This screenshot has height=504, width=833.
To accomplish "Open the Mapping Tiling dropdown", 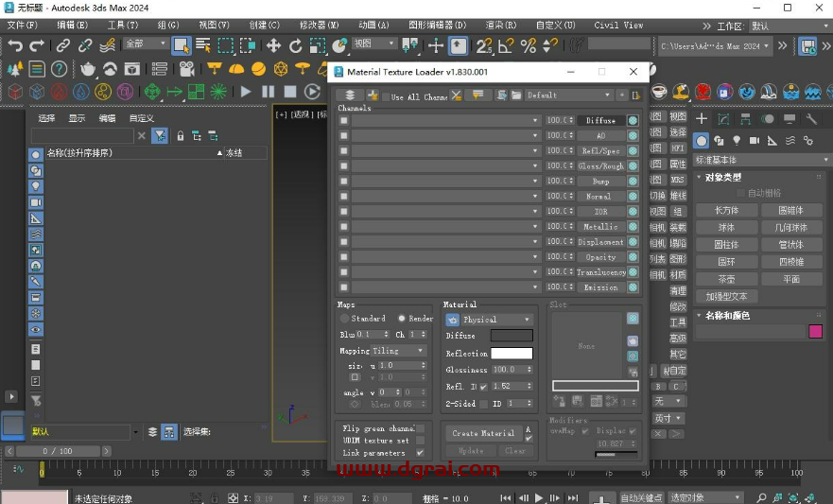I will click(x=398, y=351).
